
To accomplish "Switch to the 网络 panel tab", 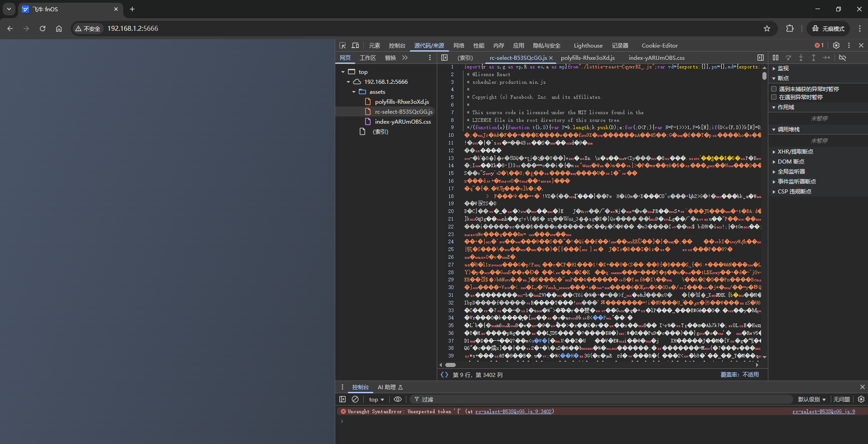I will pyautogui.click(x=459, y=45).
